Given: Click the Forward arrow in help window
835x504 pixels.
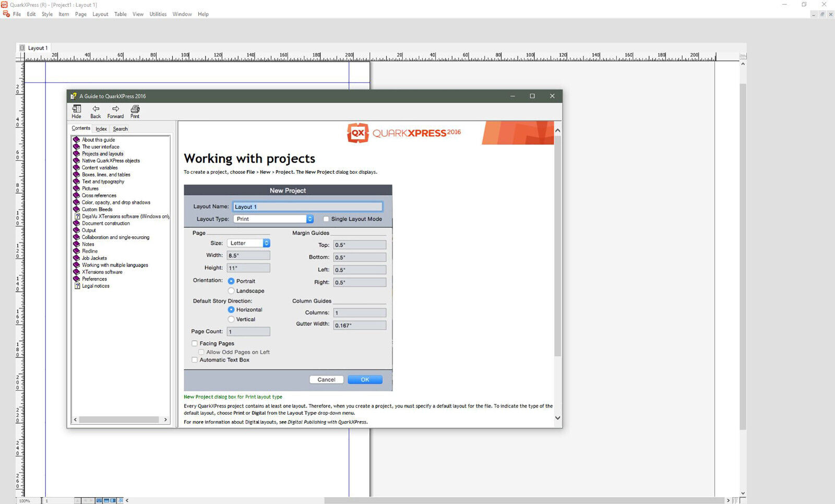Looking at the screenshot, I should pyautogui.click(x=115, y=109).
